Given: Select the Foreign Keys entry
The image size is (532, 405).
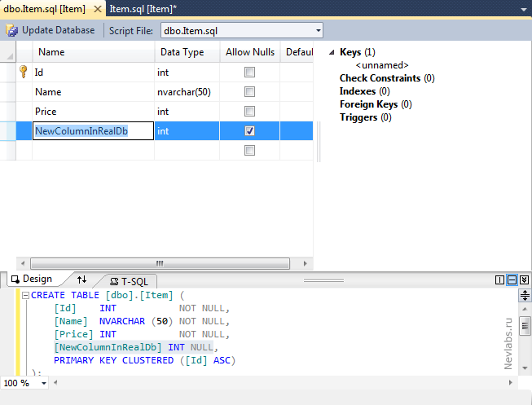Looking at the screenshot, I should [x=370, y=104].
